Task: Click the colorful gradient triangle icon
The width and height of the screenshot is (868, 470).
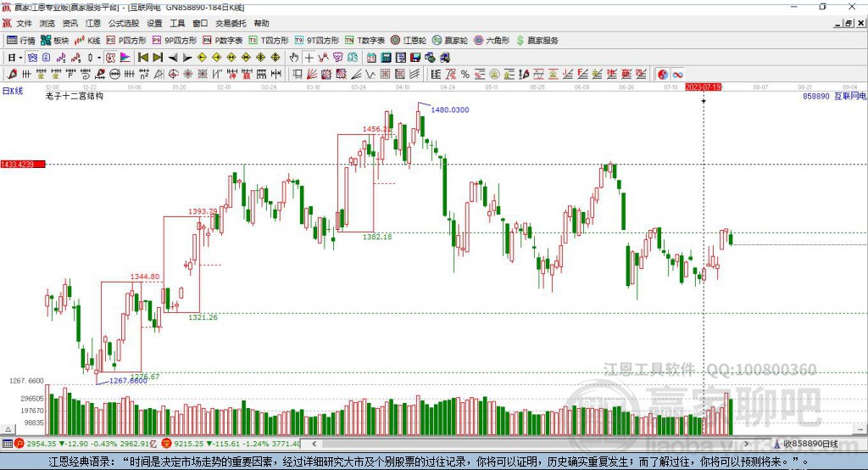Action: click(125, 58)
